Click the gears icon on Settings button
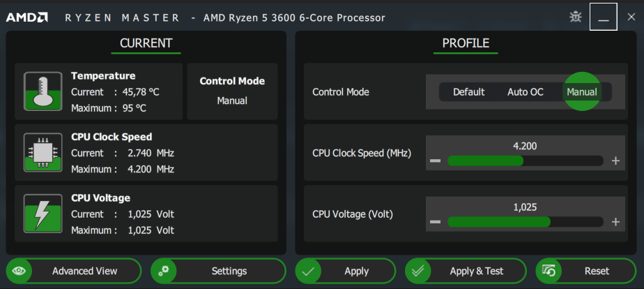The height and width of the screenshot is (289, 644). tap(164, 271)
